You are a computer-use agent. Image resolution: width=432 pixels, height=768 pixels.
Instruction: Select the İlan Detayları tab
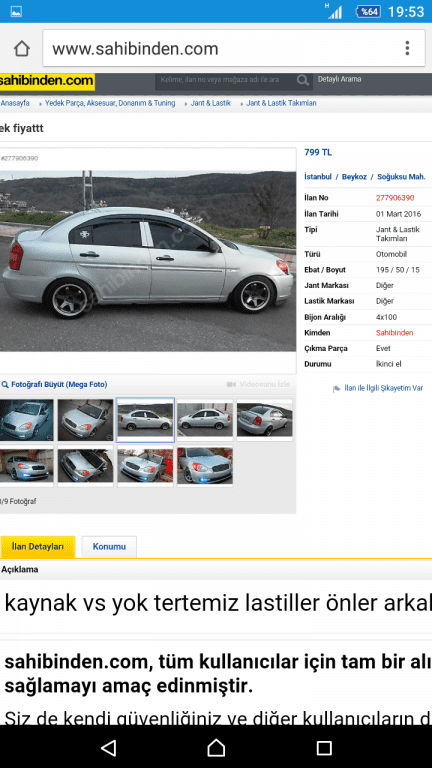click(x=38, y=547)
